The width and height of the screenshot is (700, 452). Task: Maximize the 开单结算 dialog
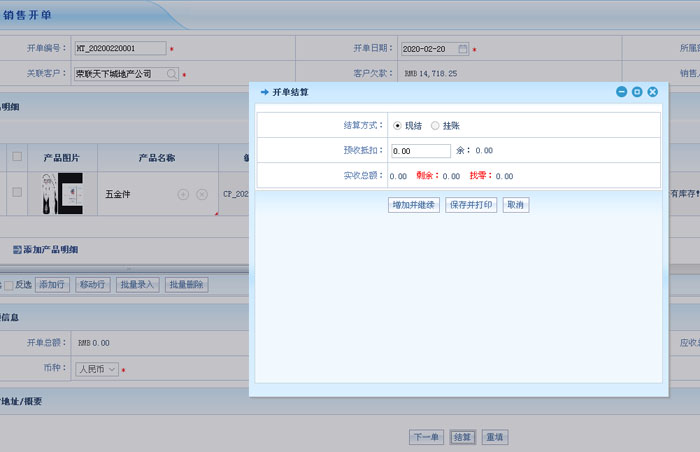click(637, 92)
